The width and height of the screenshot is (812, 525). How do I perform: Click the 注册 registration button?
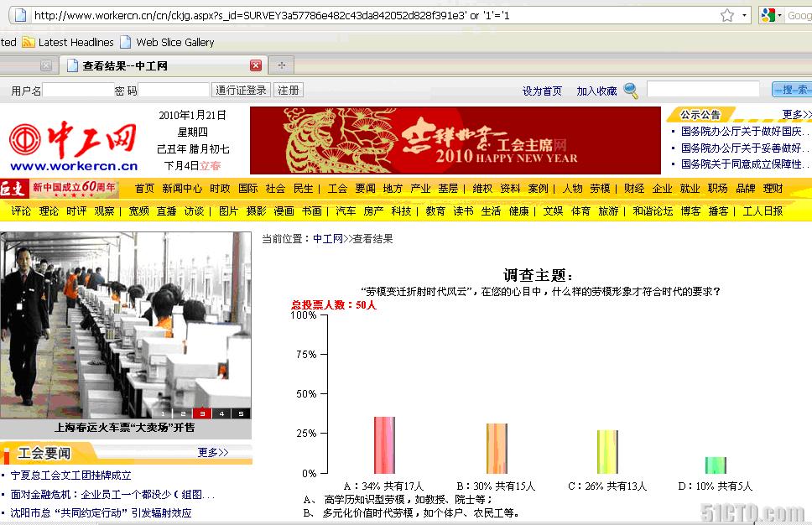289,90
